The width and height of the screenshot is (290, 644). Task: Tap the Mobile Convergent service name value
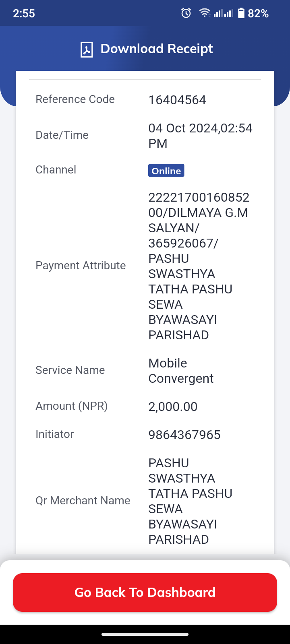pyautogui.click(x=181, y=371)
